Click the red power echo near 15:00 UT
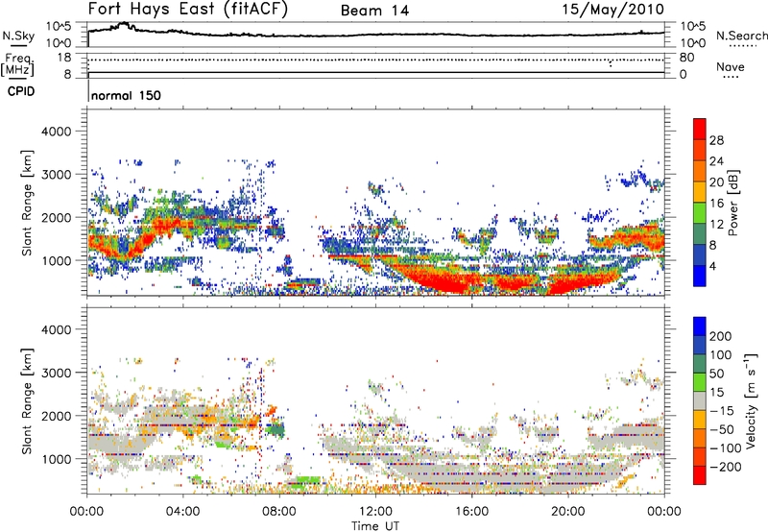The width and height of the screenshot is (768, 532). click(444, 280)
